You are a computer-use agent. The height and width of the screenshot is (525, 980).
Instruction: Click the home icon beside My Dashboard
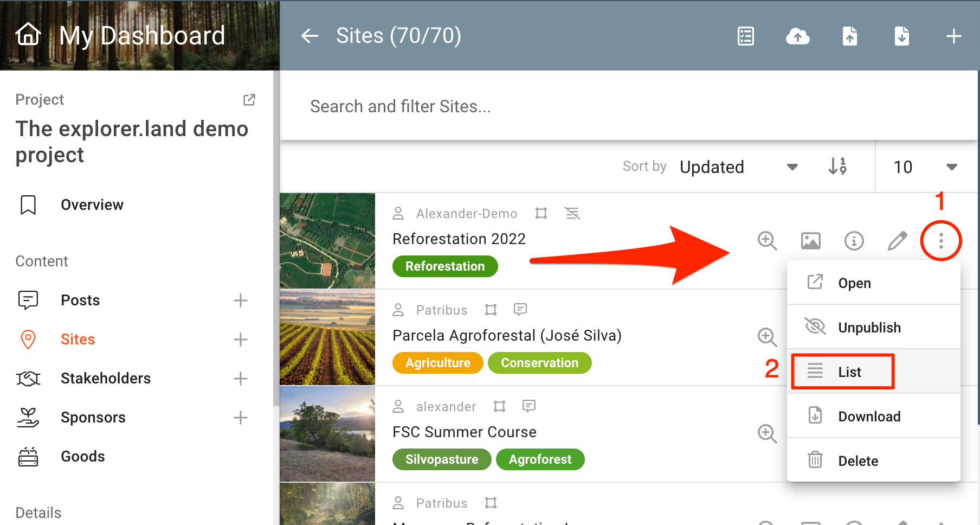(28, 35)
